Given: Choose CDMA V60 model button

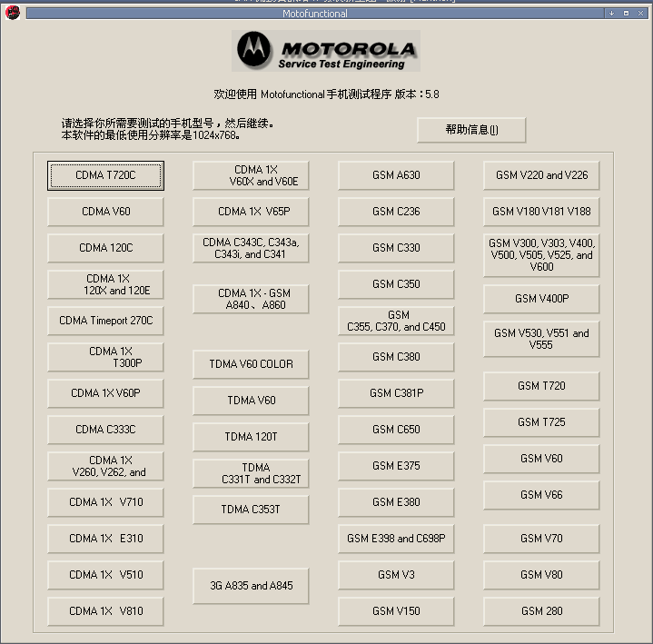Looking at the screenshot, I should point(105,212).
